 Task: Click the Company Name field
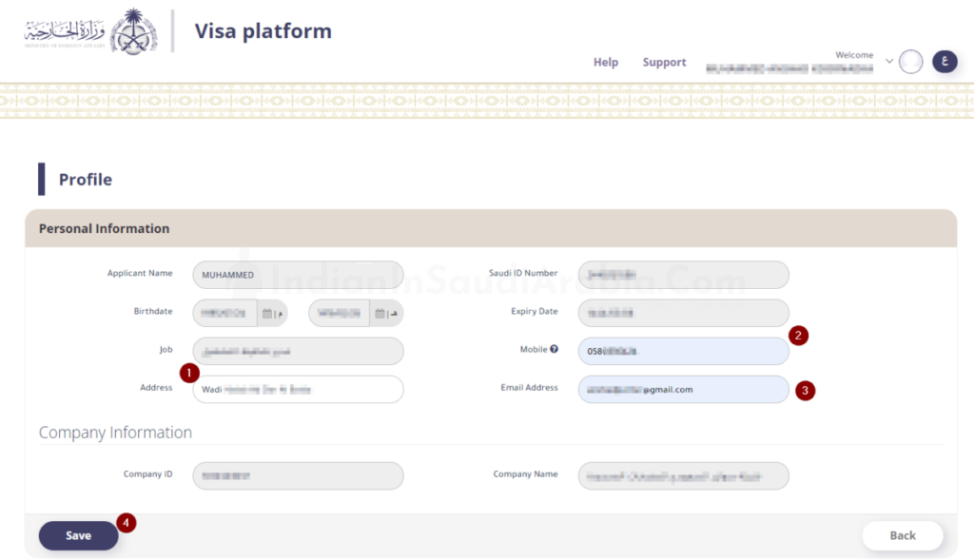click(683, 475)
